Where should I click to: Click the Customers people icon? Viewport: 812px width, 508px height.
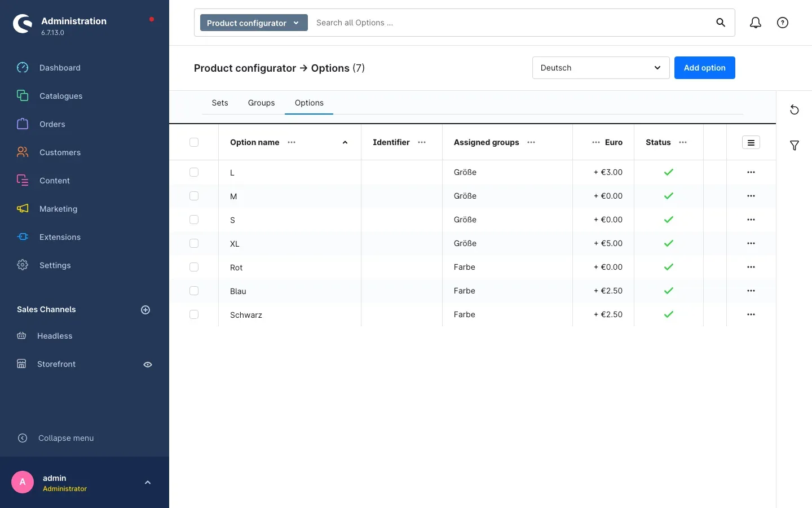[23, 152]
